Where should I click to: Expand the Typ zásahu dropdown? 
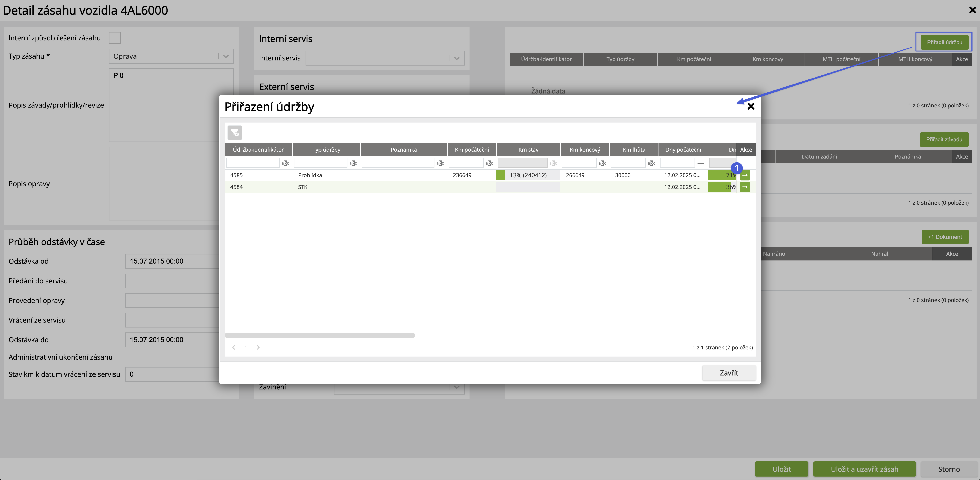[x=226, y=56]
